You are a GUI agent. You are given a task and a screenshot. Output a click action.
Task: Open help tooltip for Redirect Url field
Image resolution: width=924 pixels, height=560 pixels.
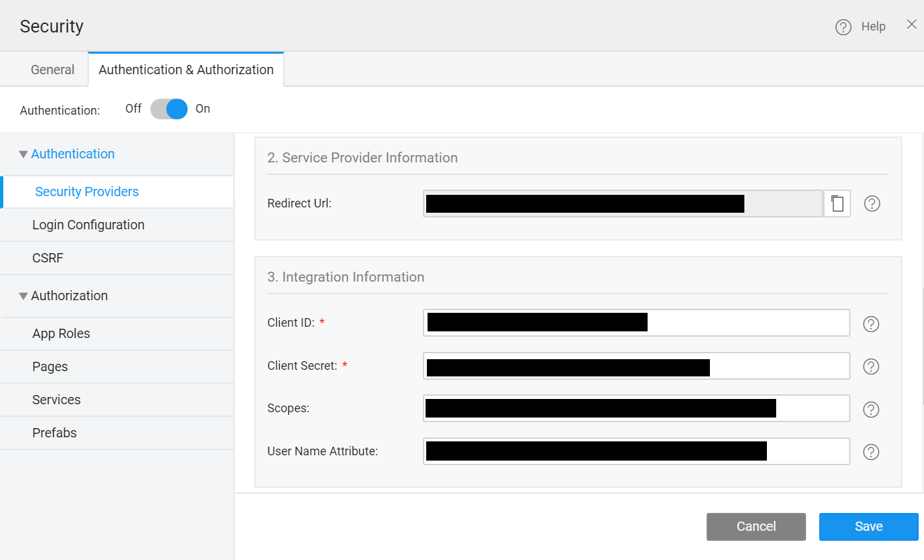tap(872, 203)
